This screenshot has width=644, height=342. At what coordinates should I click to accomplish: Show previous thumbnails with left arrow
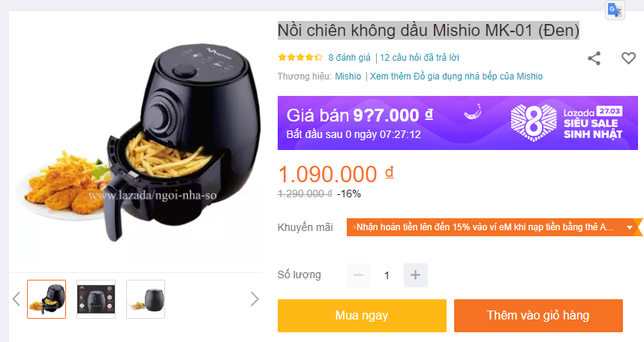point(17,299)
